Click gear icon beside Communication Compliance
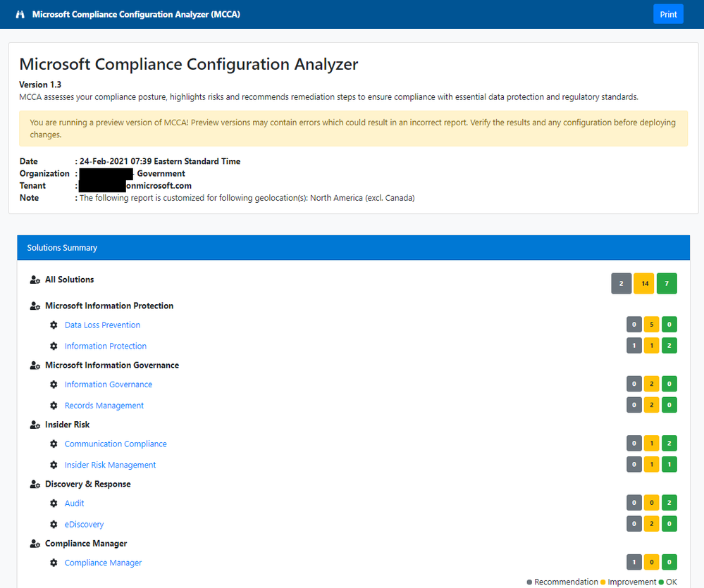This screenshot has width=704, height=588. 54,444
